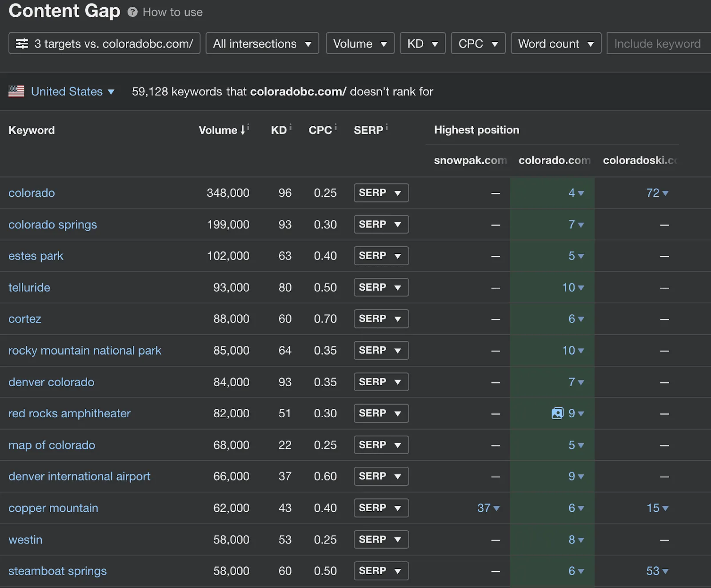Open the keyword copper mountain

coord(53,508)
